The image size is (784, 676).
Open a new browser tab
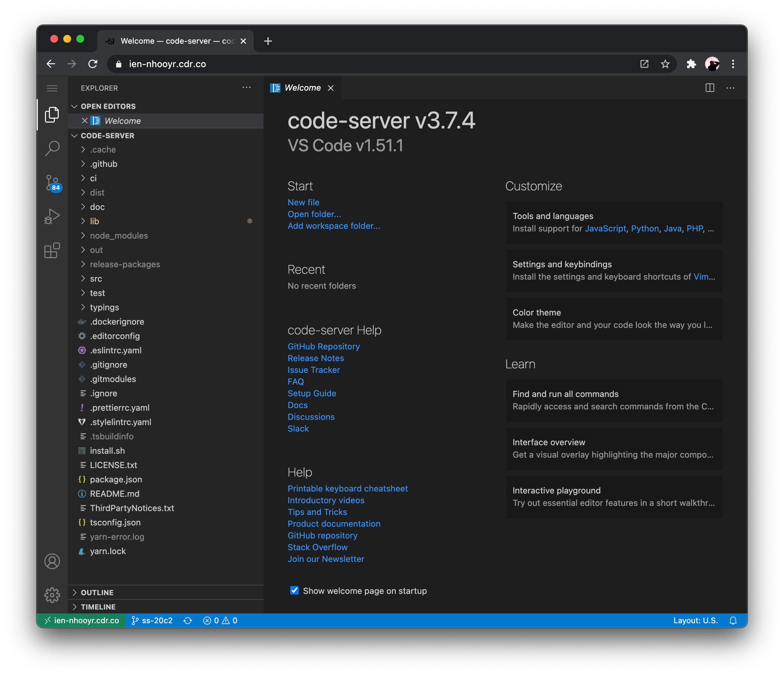point(268,41)
